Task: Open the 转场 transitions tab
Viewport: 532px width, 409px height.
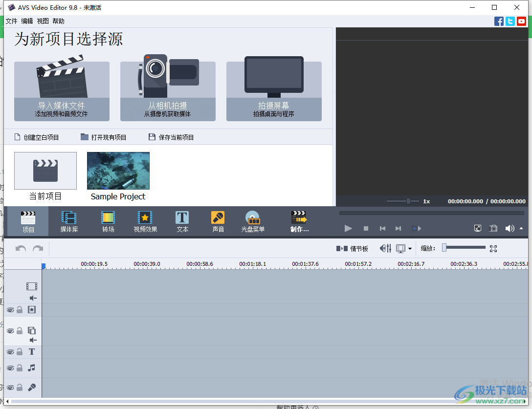Action: pyautogui.click(x=108, y=221)
